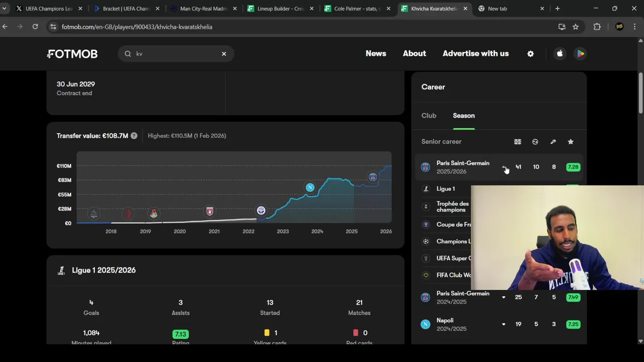Click the site info icon in address bar
The width and height of the screenshot is (644, 362).
coord(53,27)
